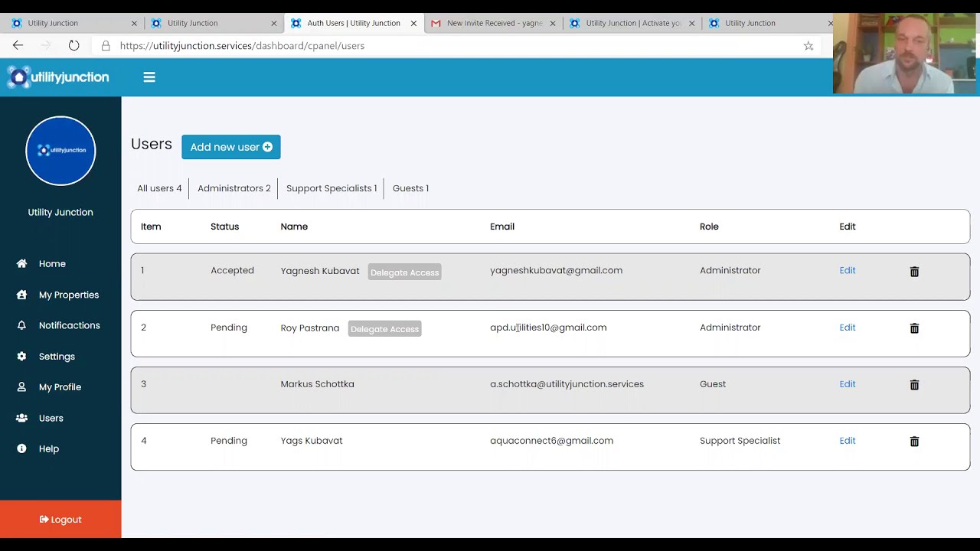Click email apd.utilities10@gmail.com
Screen dimensions: 980x551
tap(548, 328)
